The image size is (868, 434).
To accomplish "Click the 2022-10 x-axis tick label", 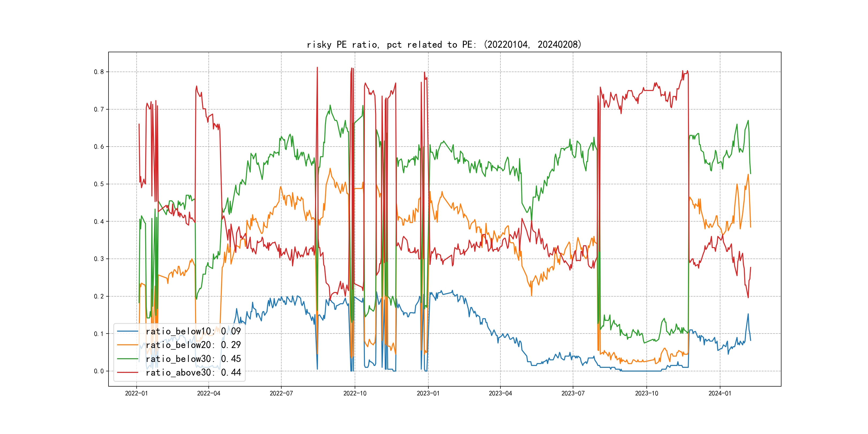I will pyautogui.click(x=355, y=394).
